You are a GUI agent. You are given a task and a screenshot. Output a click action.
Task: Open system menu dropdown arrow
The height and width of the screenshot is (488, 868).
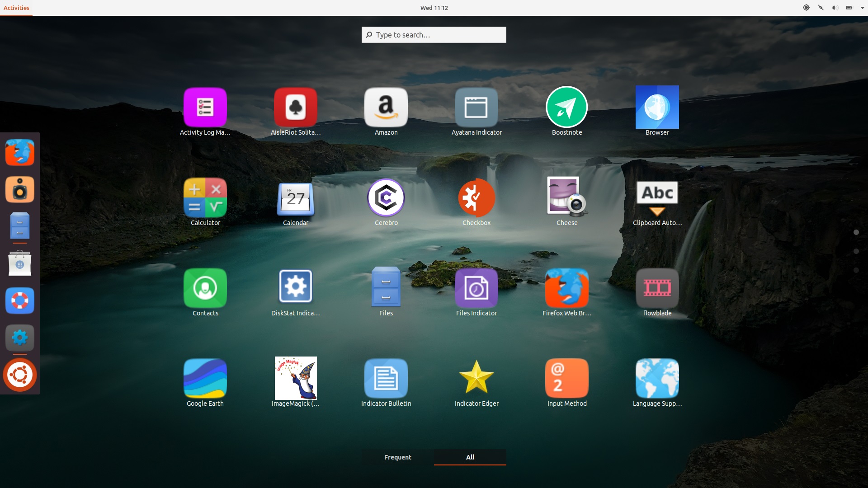pos(863,8)
